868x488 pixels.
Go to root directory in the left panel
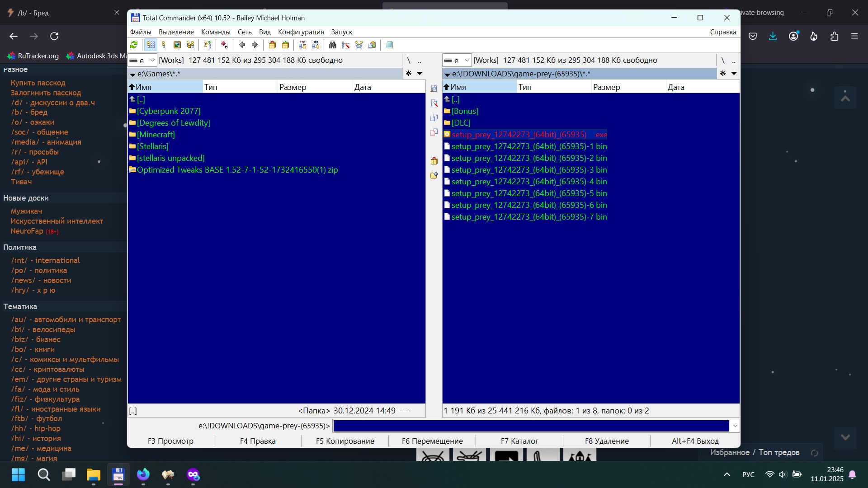(409, 60)
